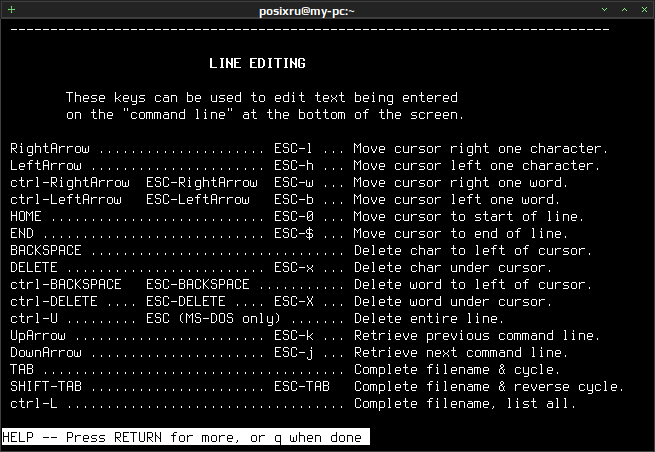
Task: Click 'Delete word under cursor.'
Action: 452,301
